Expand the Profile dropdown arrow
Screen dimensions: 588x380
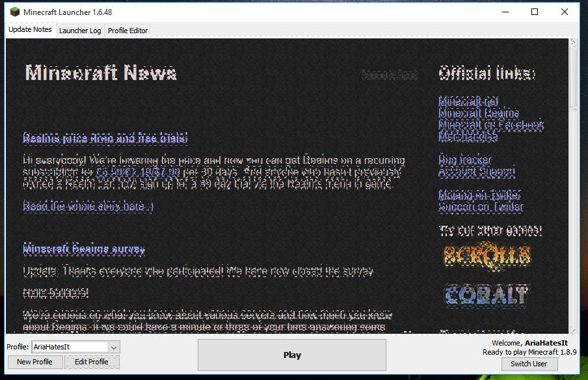click(114, 347)
